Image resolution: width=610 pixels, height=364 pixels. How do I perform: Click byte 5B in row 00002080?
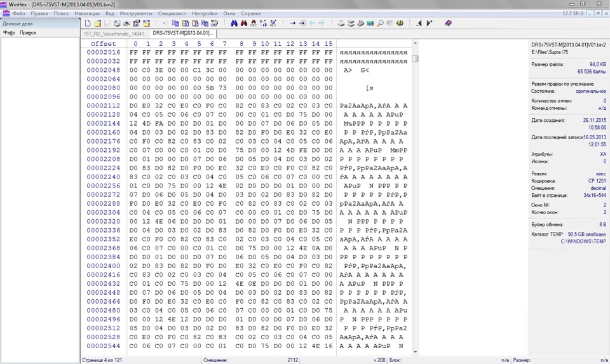tap(210, 88)
